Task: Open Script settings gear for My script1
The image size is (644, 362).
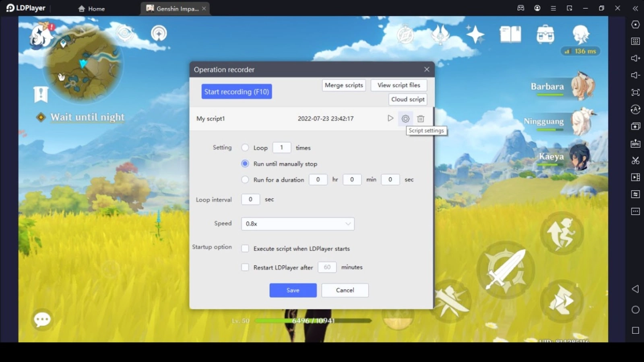Action: pos(405,119)
